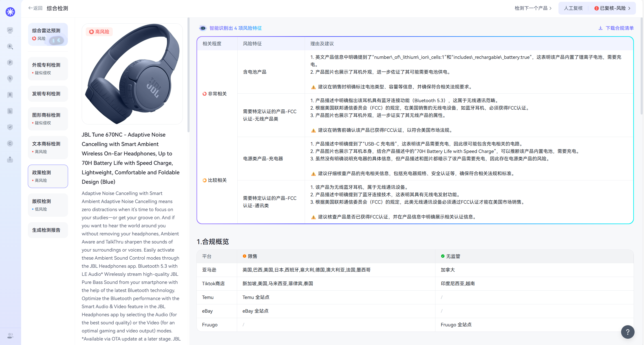Image resolution: width=644 pixels, height=345 pixels.
Task: Click the lightning search sidebar icon
Action: point(10,46)
